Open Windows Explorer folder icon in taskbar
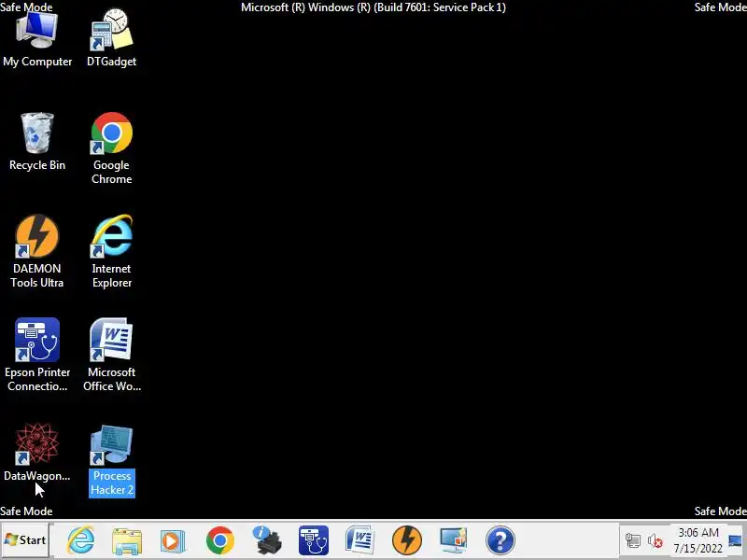The width and height of the screenshot is (747, 560). 127,540
